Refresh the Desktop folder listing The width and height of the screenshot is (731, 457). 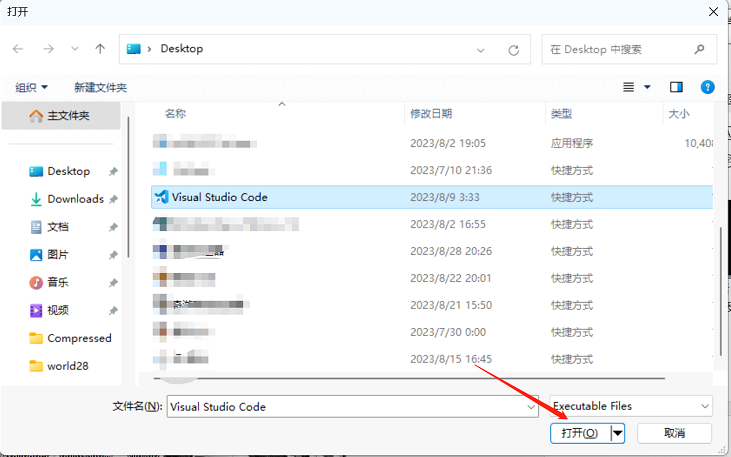(x=514, y=50)
